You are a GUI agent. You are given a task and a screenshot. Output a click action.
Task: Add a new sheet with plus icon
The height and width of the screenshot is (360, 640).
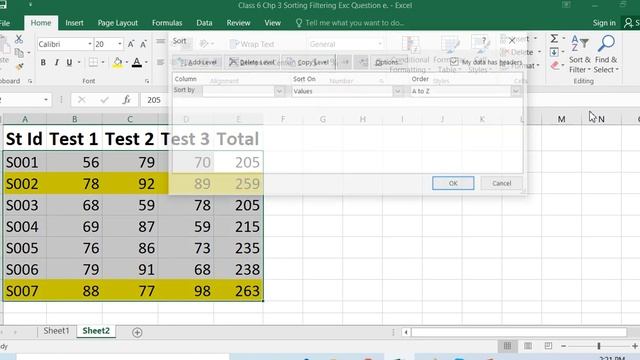tap(137, 333)
